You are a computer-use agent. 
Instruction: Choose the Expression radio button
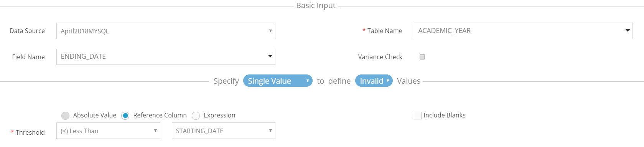tap(196, 116)
